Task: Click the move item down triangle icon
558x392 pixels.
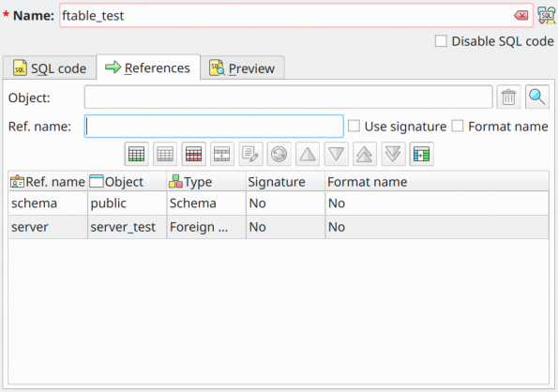Action: tap(337, 154)
